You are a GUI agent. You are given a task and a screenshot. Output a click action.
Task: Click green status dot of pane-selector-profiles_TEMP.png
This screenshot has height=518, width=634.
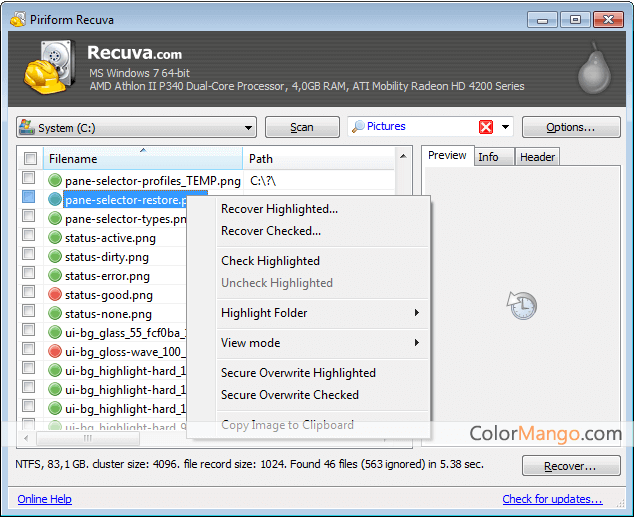click(55, 181)
